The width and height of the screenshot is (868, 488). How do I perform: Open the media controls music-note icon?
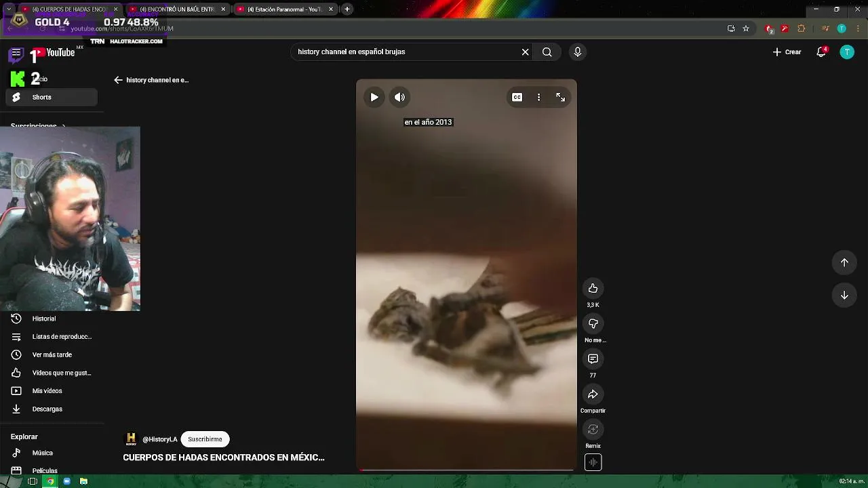(x=825, y=28)
